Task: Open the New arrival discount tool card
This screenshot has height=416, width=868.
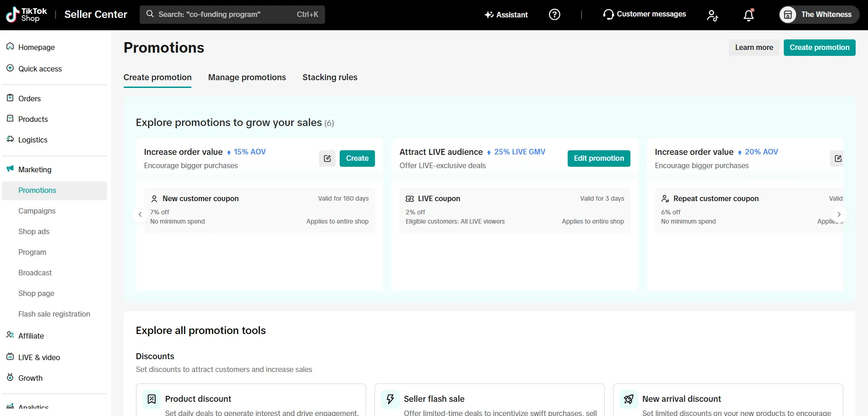Action: pyautogui.click(x=728, y=400)
